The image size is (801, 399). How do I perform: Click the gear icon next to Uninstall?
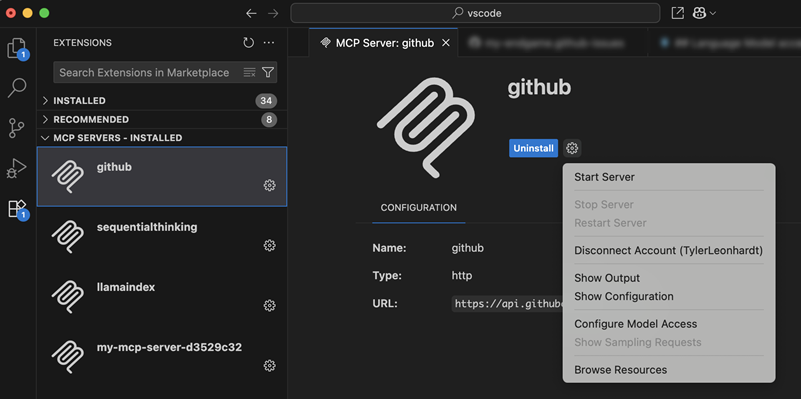pos(572,148)
